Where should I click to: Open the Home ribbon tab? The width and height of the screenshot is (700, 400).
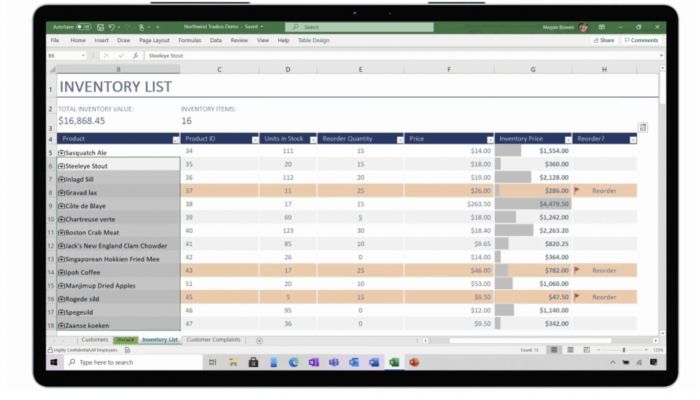[78, 40]
